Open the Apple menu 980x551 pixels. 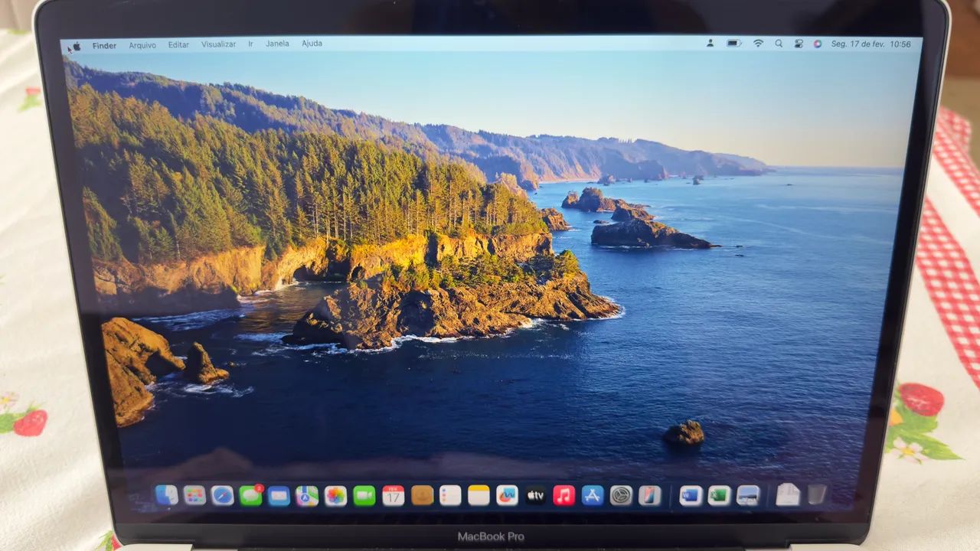(x=76, y=45)
